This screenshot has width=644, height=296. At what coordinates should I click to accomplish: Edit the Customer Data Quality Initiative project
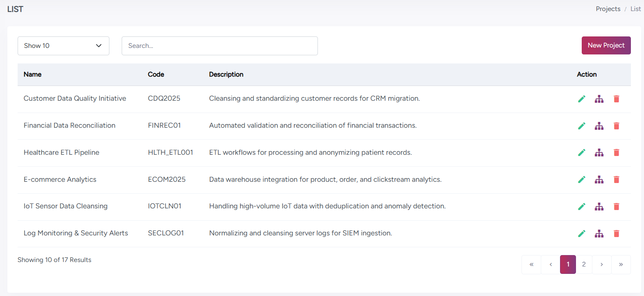581,99
